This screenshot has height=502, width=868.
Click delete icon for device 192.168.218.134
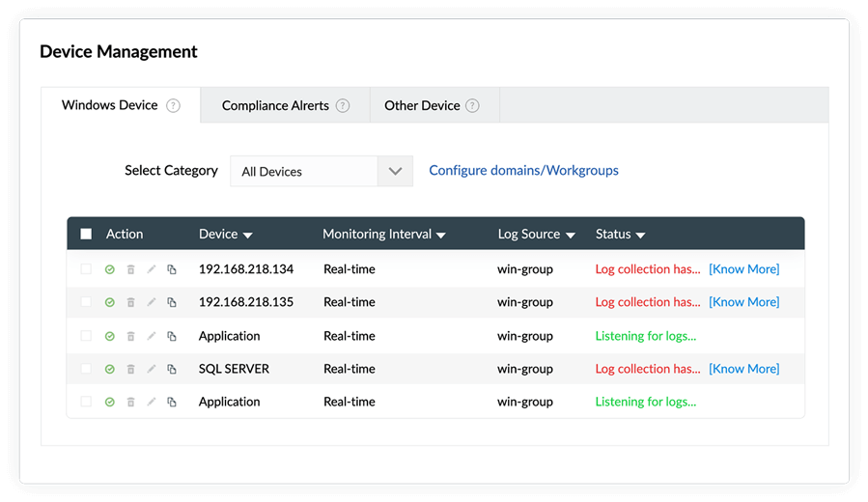tap(130, 270)
